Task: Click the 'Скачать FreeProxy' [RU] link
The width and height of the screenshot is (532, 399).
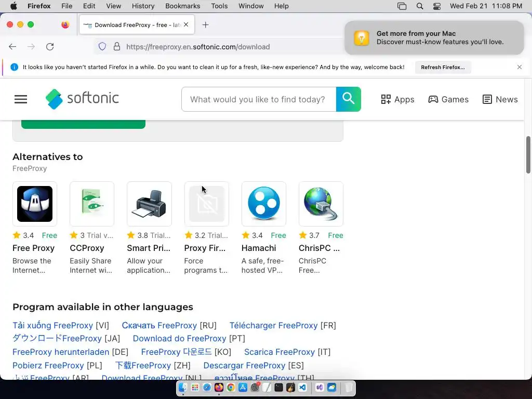Action: coord(159,325)
